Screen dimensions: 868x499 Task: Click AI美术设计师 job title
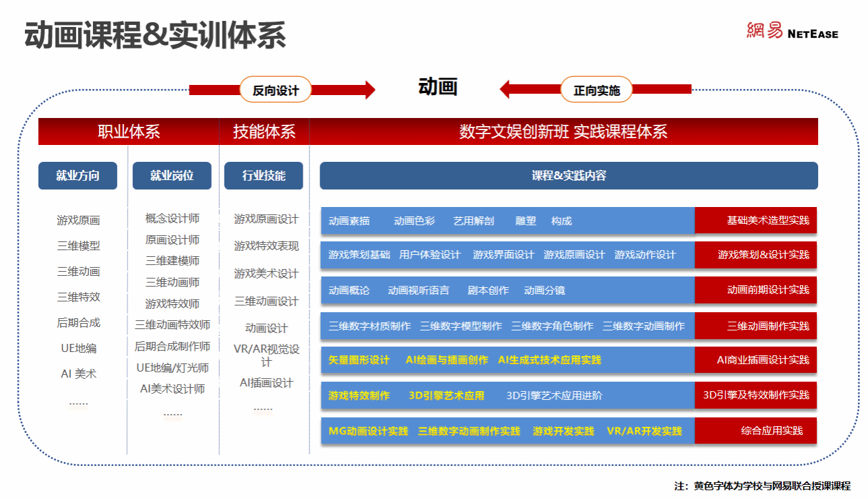pos(173,389)
